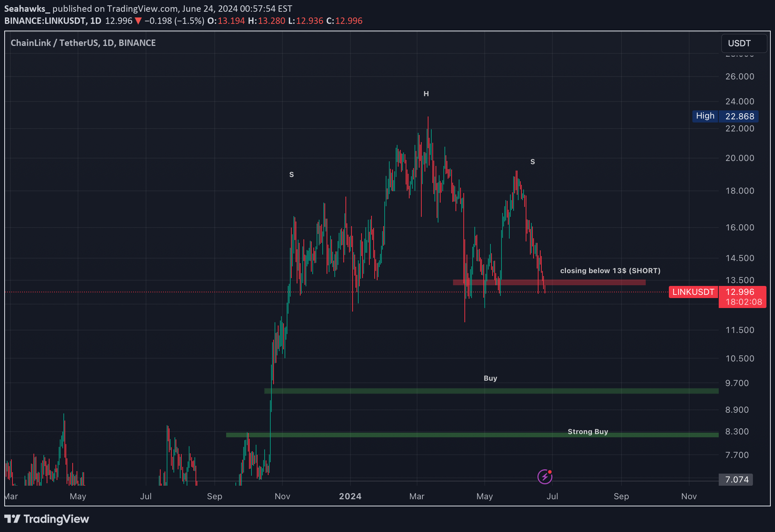Click the purple lightning bolt event icon
The height and width of the screenshot is (532, 775).
(545, 477)
